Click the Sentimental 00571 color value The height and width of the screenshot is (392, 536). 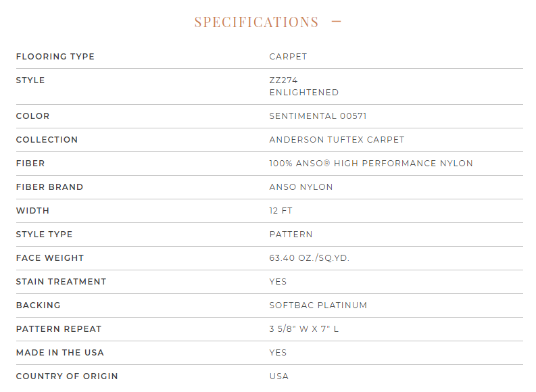coord(318,116)
